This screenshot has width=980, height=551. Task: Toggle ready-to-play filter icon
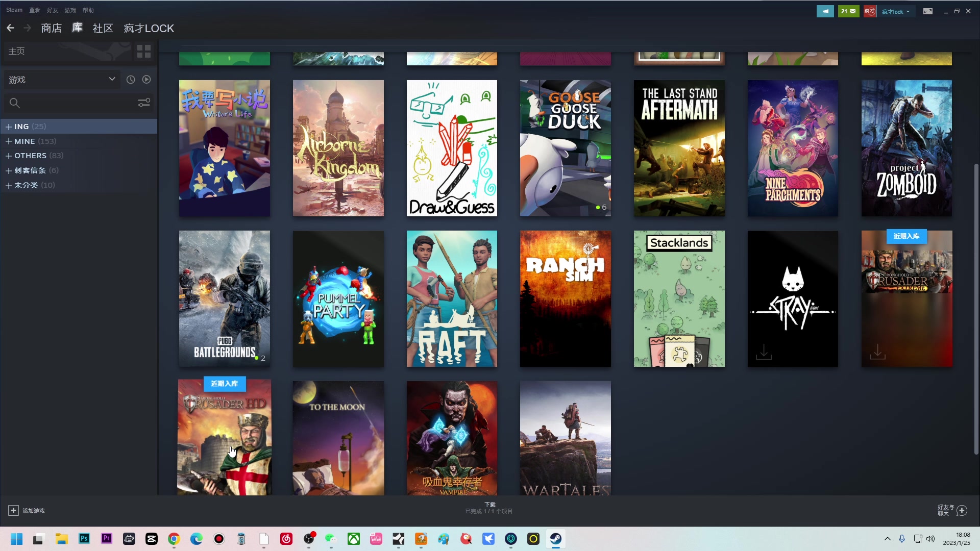point(146,80)
